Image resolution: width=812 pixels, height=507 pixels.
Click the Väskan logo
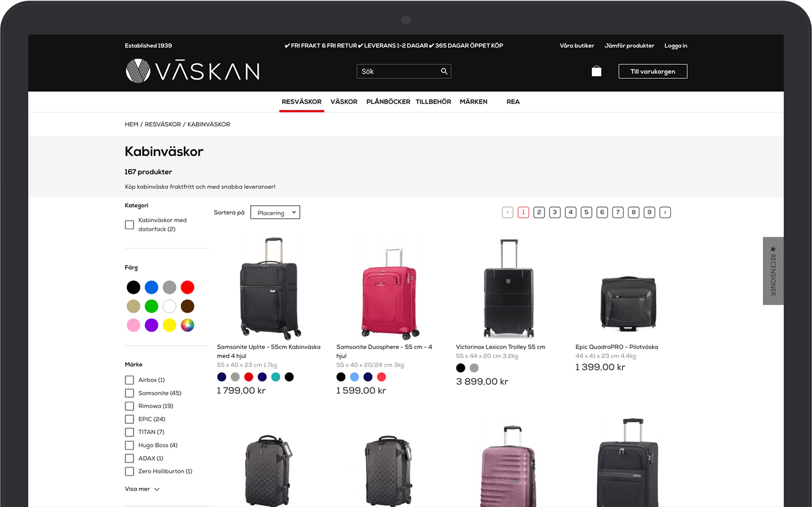tap(192, 71)
